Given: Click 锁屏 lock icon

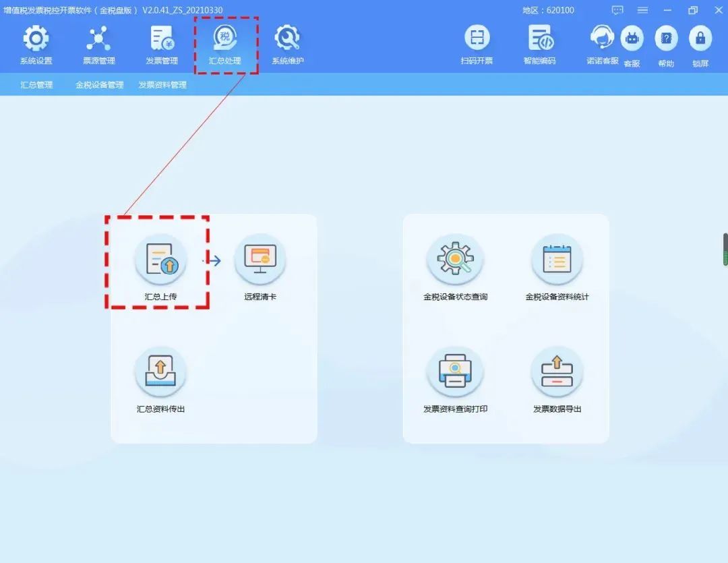Looking at the screenshot, I should tap(700, 38).
